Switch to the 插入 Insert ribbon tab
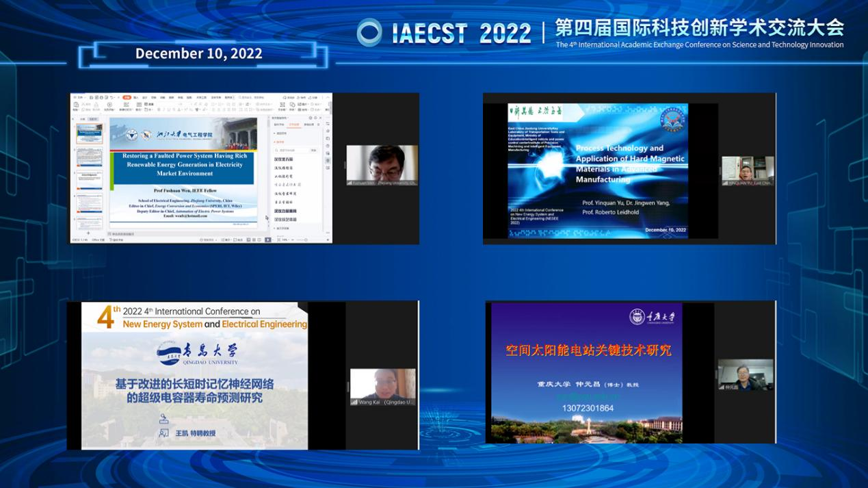The height and width of the screenshot is (488, 868). (135, 97)
